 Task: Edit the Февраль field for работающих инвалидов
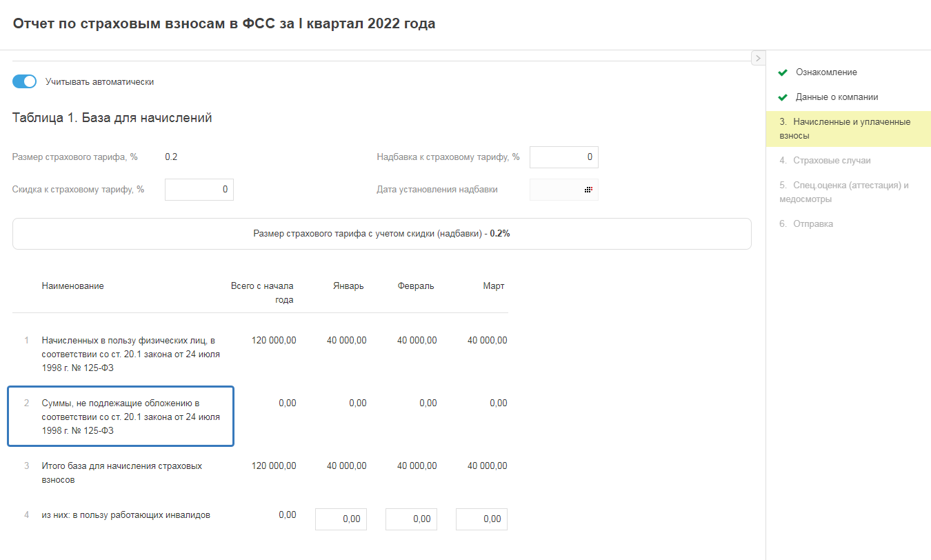411,519
